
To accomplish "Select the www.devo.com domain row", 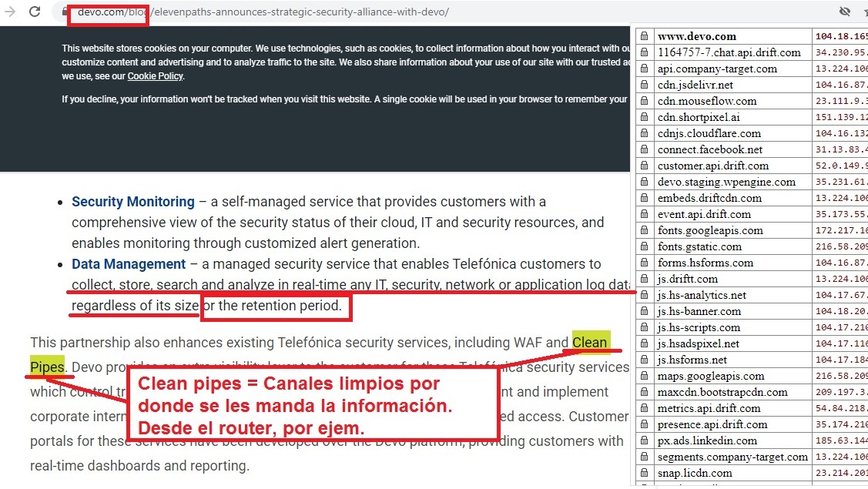I will tap(752, 36).
